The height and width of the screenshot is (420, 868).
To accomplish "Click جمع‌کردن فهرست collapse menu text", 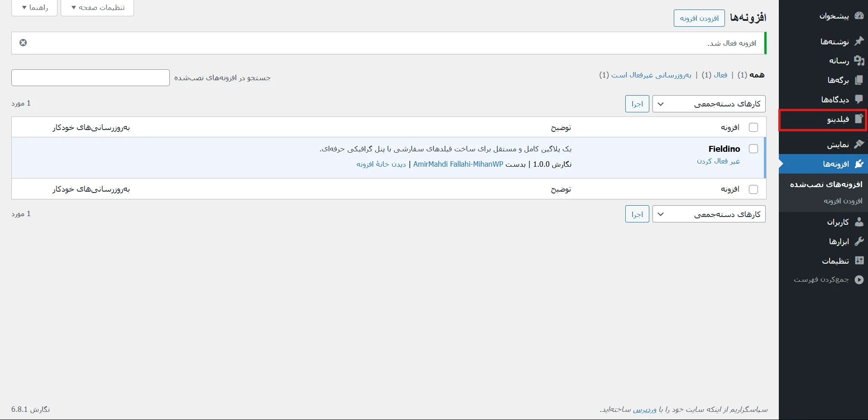I will (821, 280).
